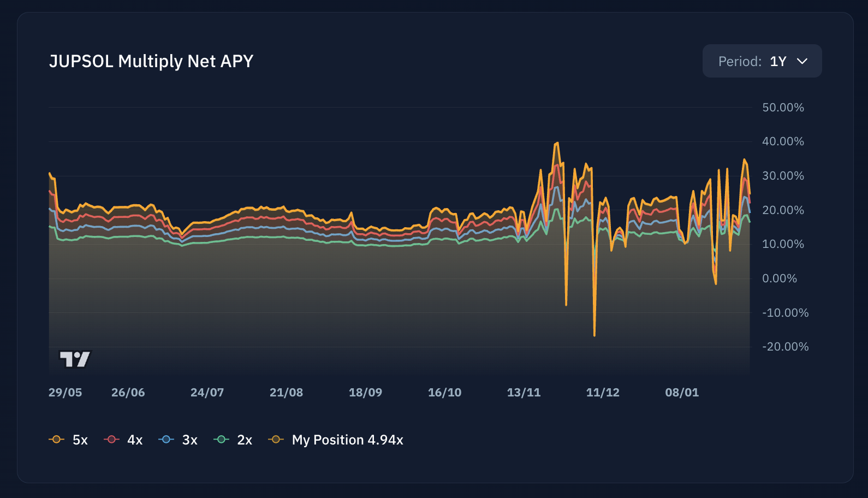Click the 13/11 date axis label

pos(524,393)
